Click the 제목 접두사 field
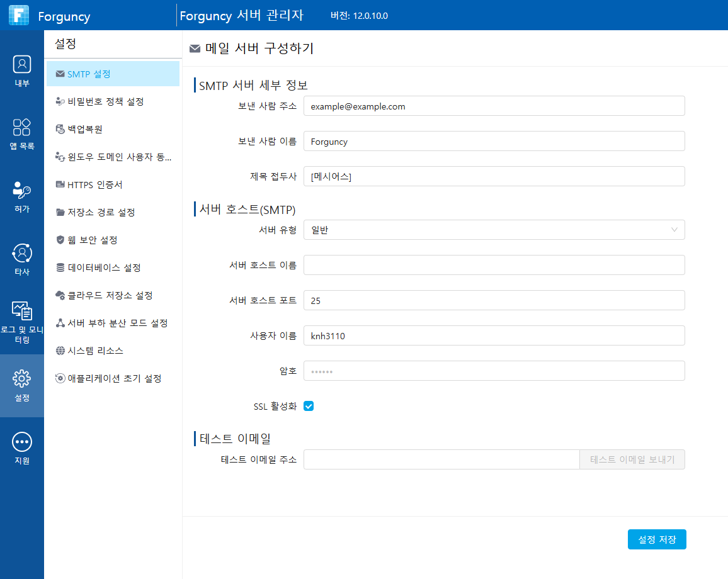This screenshot has width=728, height=579. tap(494, 176)
